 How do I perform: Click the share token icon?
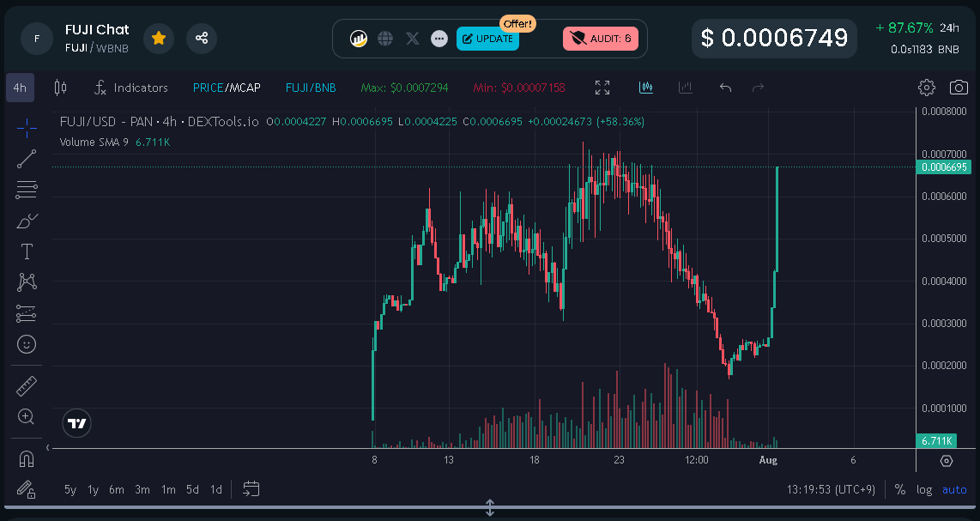tap(202, 38)
